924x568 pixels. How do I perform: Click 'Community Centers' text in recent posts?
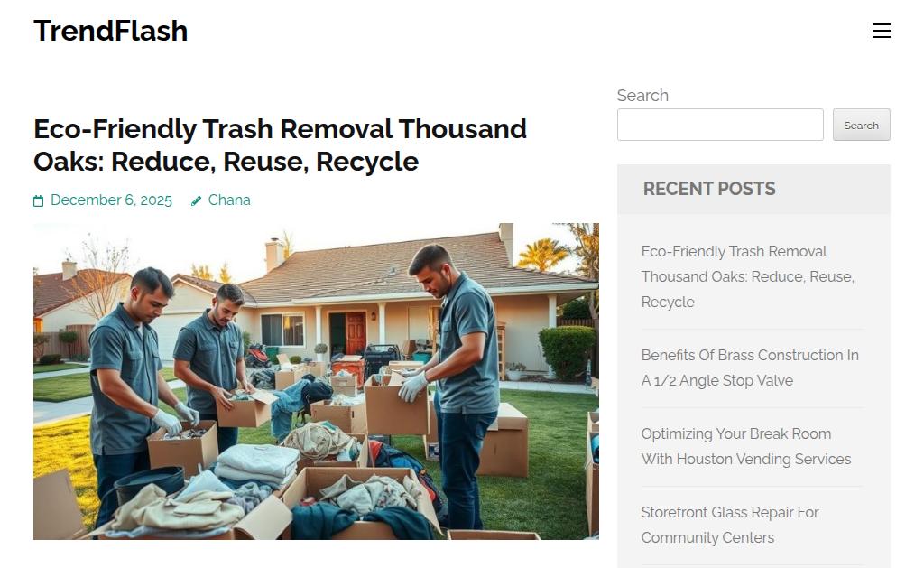[707, 537]
